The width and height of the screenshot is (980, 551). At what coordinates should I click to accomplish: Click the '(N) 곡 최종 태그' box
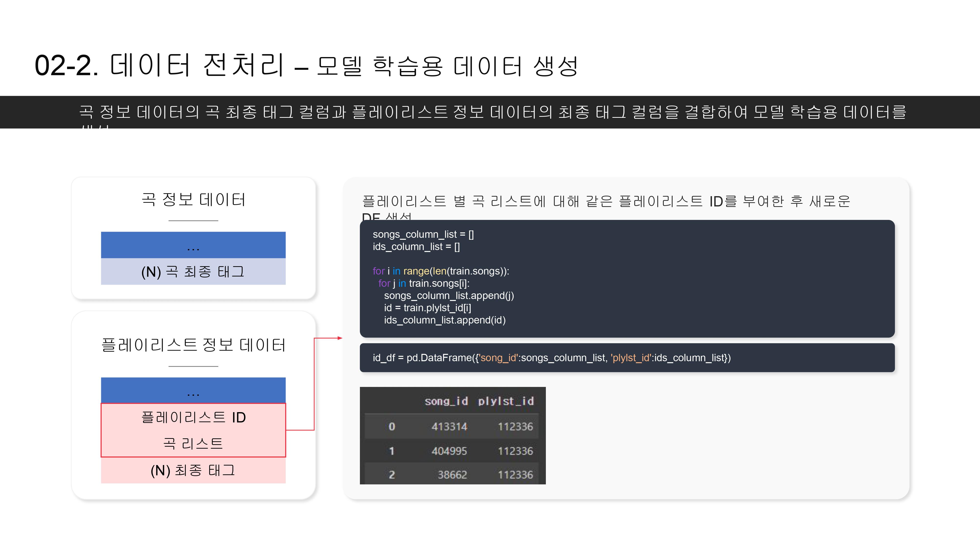[x=193, y=272]
